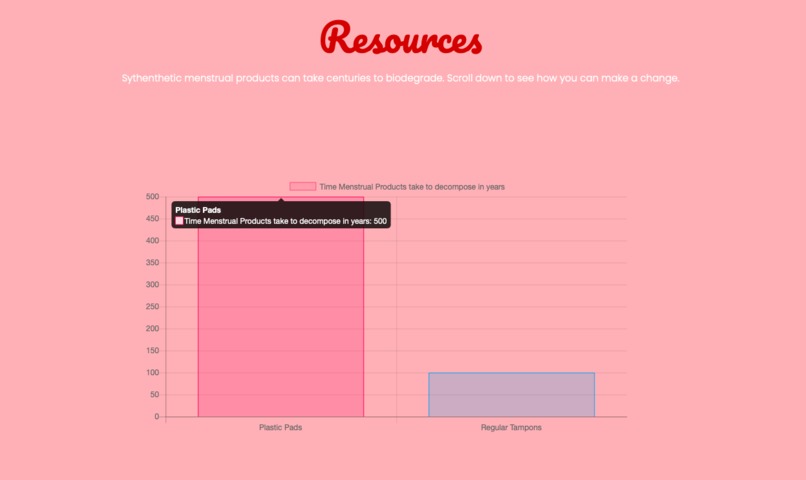Image resolution: width=806 pixels, height=480 pixels.
Task: Click the 'Regular Tampons' x-axis label
Action: 511,428
